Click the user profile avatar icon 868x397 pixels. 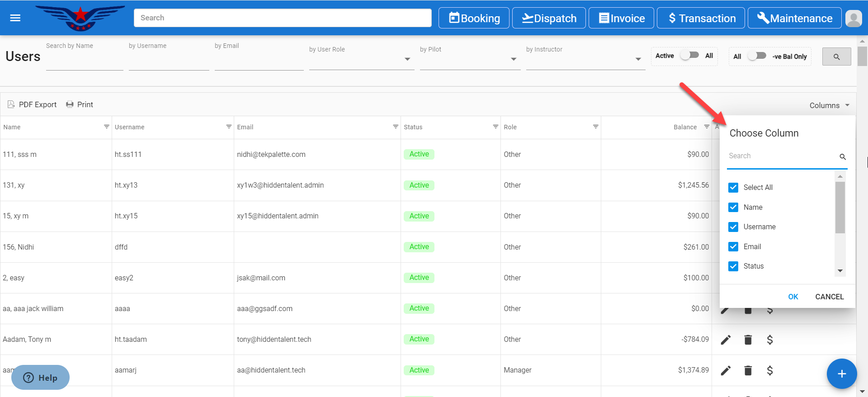pyautogui.click(x=853, y=18)
